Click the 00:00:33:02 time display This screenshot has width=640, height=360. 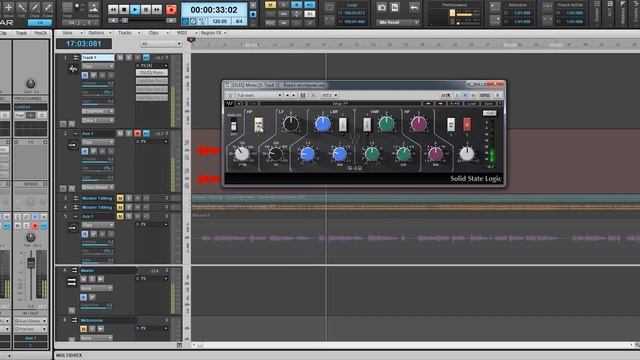(214, 10)
